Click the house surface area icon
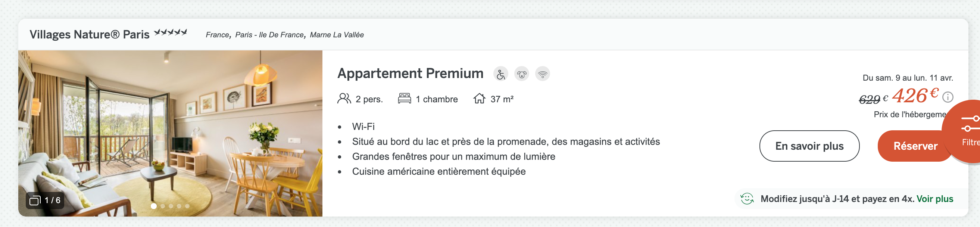Image resolution: width=980 pixels, height=227 pixels. (479, 99)
